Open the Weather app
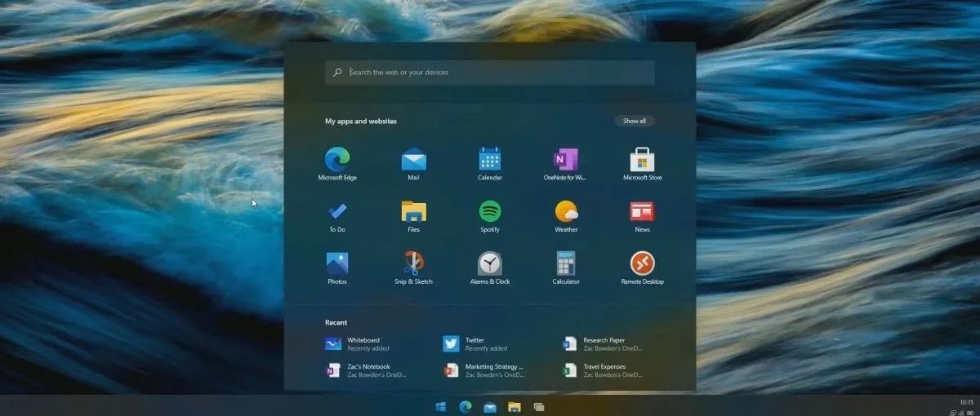This screenshot has height=416, width=980. (566, 216)
